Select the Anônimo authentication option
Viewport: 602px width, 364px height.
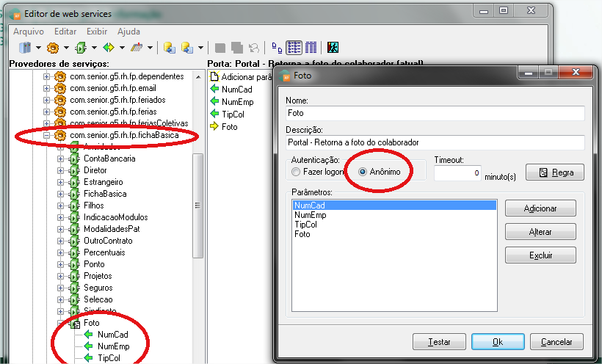coord(363,172)
